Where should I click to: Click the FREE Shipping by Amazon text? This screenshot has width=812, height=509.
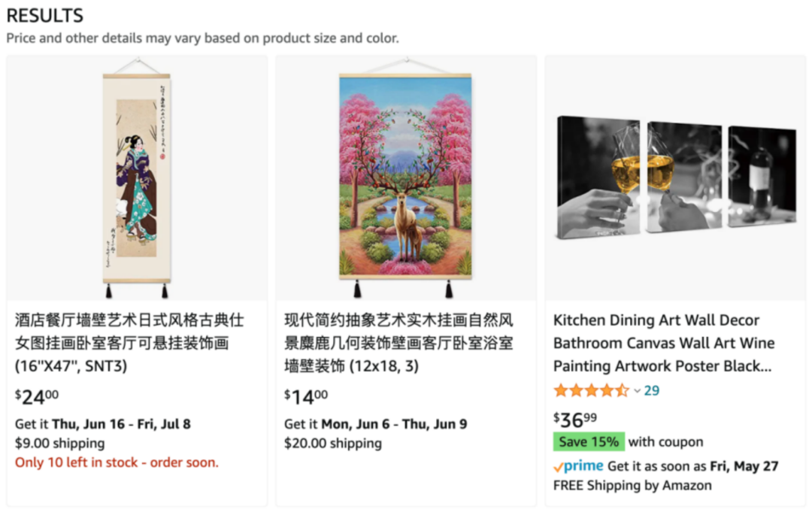pyautogui.click(x=632, y=485)
